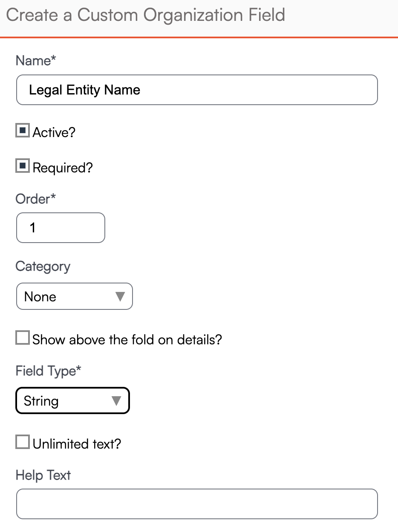Image resolution: width=398 pixels, height=532 pixels.
Task: Click the Field Type dropdown arrow triangle
Action: 116,401
